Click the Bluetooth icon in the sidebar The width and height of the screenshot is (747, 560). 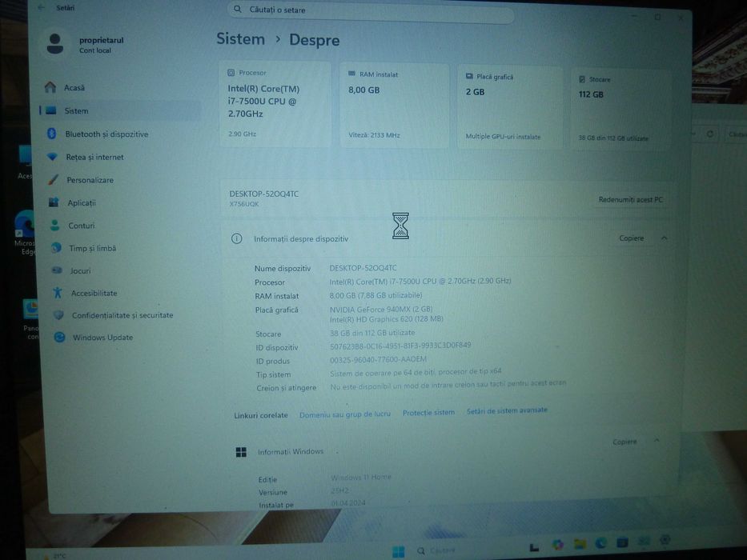click(52, 134)
